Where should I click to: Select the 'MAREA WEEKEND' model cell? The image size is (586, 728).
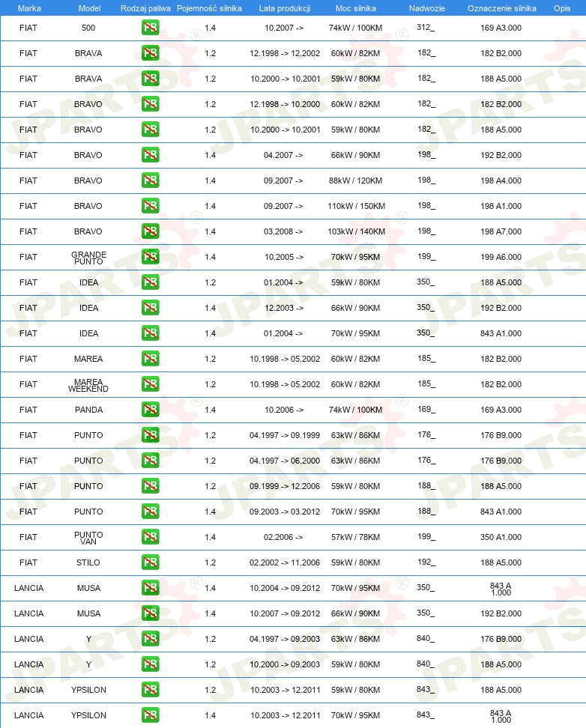tap(88, 386)
